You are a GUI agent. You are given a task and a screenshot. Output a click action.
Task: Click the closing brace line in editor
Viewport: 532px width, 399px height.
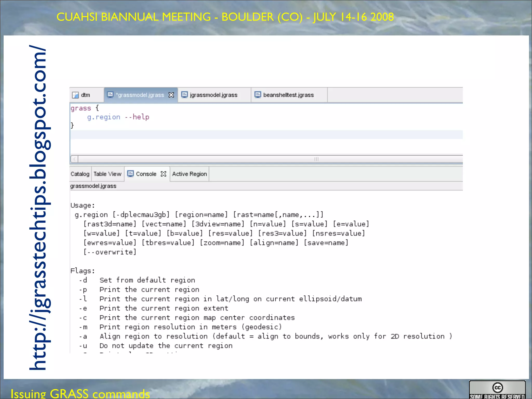click(72, 125)
